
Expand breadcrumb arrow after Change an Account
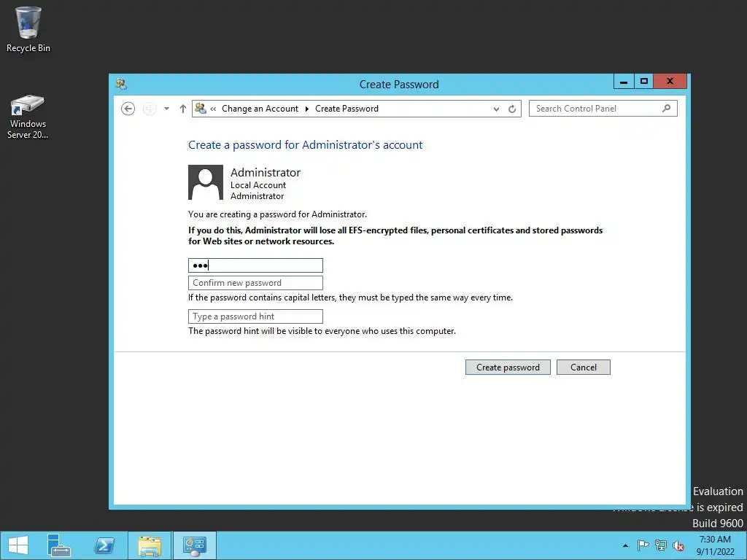tap(307, 109)
